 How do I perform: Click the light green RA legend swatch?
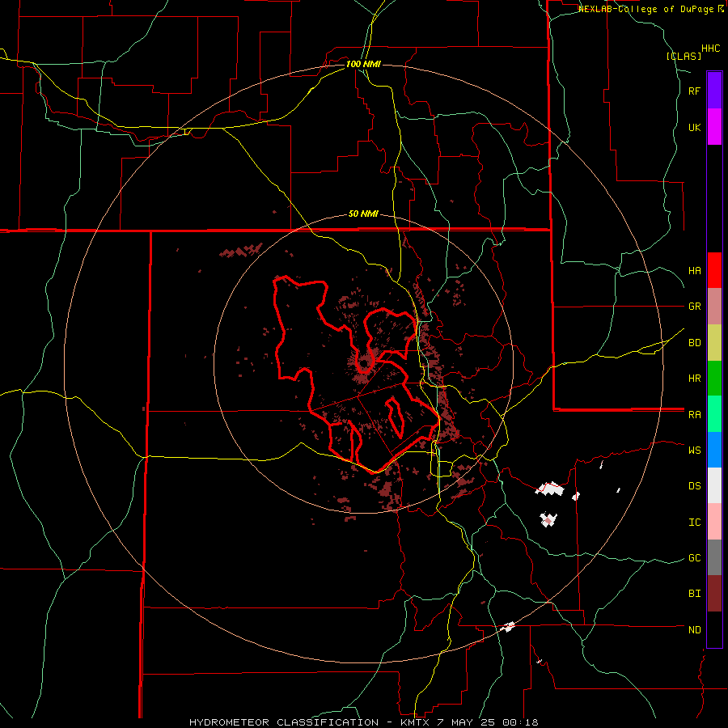(714, 414)
